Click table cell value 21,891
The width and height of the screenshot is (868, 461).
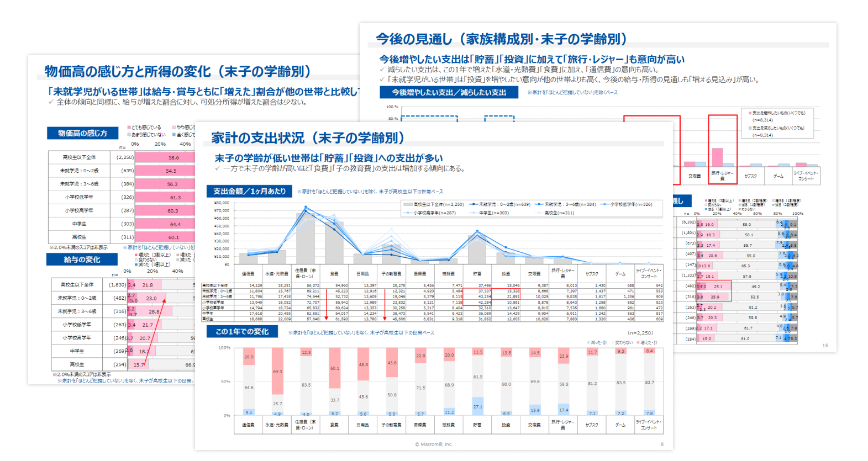pos(513,296)
